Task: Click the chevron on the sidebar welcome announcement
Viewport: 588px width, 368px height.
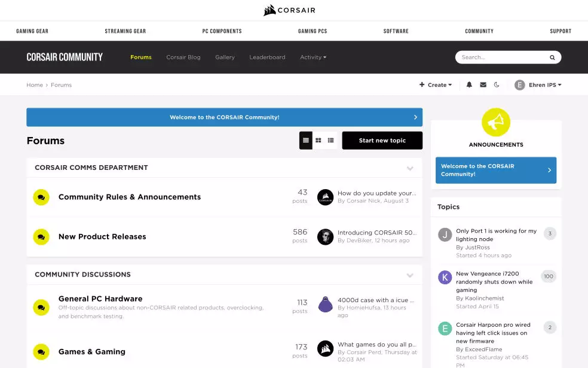Action: 549,170
